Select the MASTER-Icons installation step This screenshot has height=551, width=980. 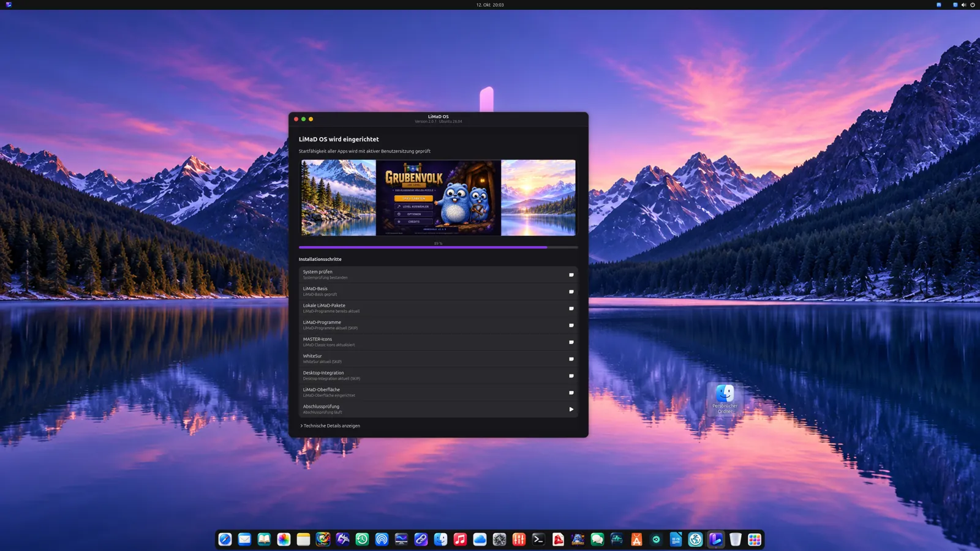tap(439, 342)
